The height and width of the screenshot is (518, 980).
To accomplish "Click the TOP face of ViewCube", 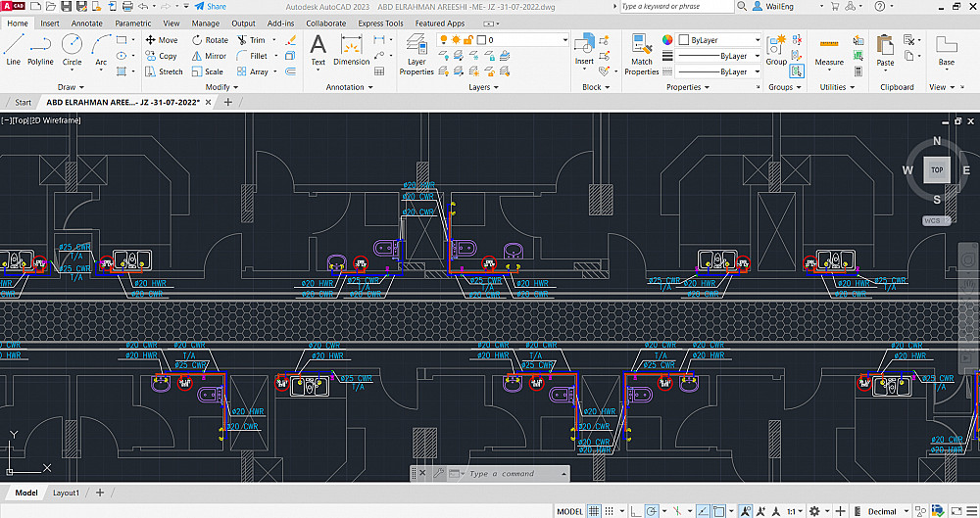I will [x=937, y=169].
